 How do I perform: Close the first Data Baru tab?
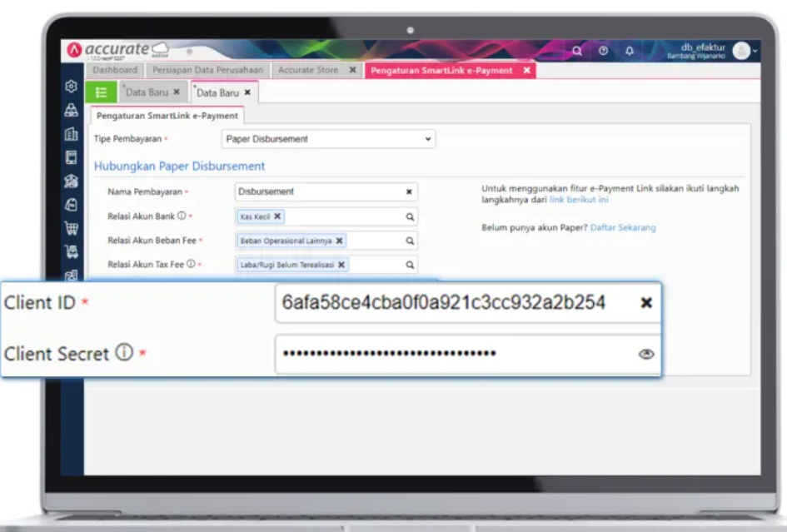click(177, 92)
